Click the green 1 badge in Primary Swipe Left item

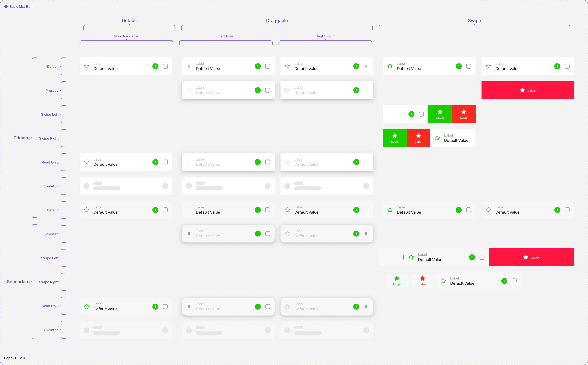(411, 114)
